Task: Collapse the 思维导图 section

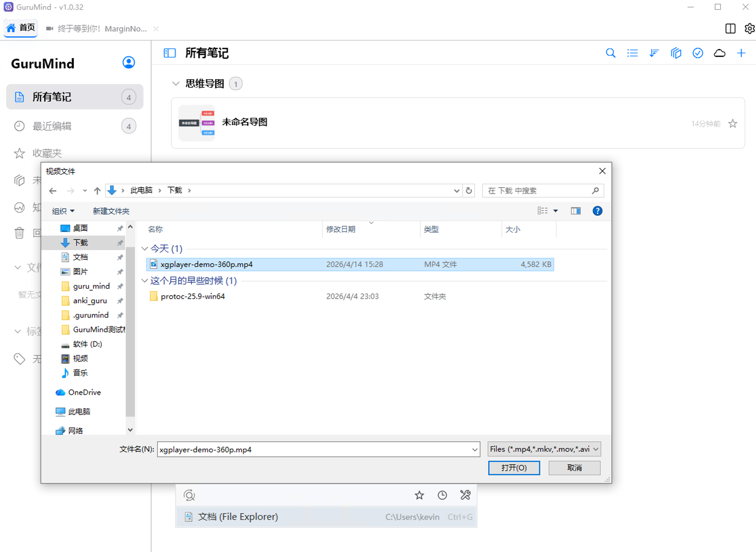Action: [x=176, y=84]
